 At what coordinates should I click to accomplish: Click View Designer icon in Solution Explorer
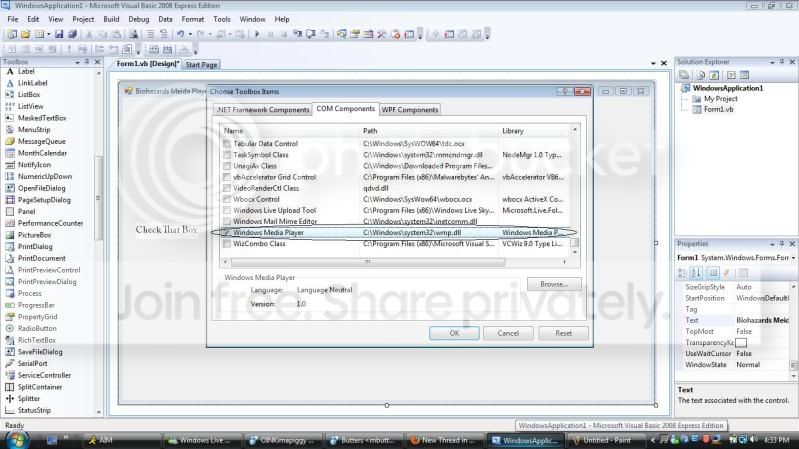point(744,75)
